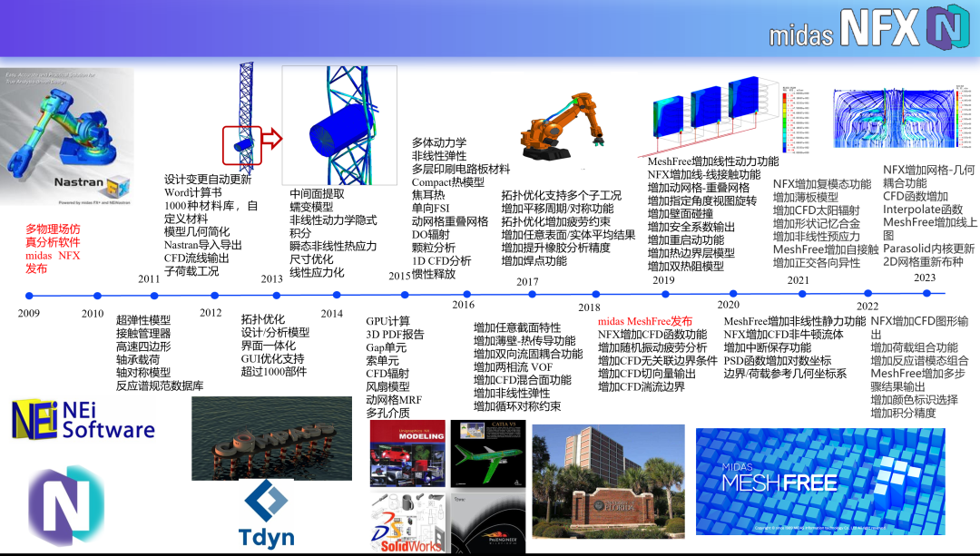Click the text '蠕变模型'
Image resolution: width=980 pixels, height=556 pixels.
(x=311, y=207)
